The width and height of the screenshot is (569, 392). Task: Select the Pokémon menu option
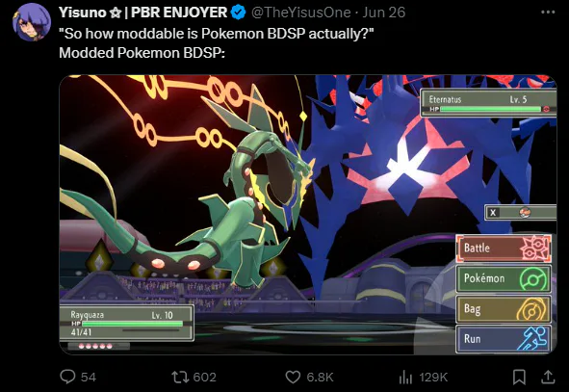point(504,278)
